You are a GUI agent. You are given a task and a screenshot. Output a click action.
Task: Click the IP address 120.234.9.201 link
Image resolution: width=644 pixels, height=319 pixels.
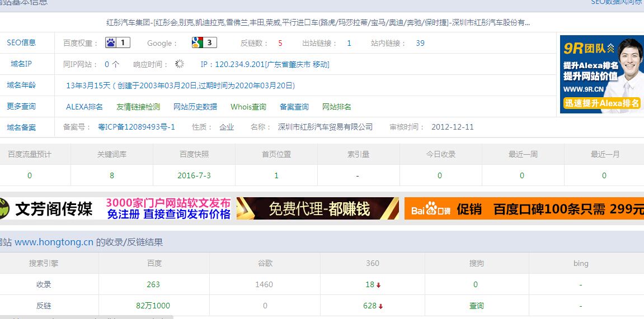point(265,64)
